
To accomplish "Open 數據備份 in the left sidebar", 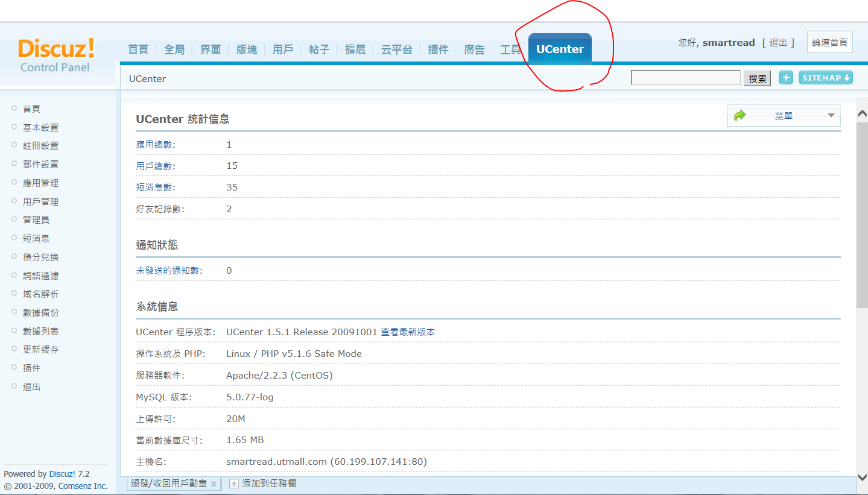I will [40, 313].
